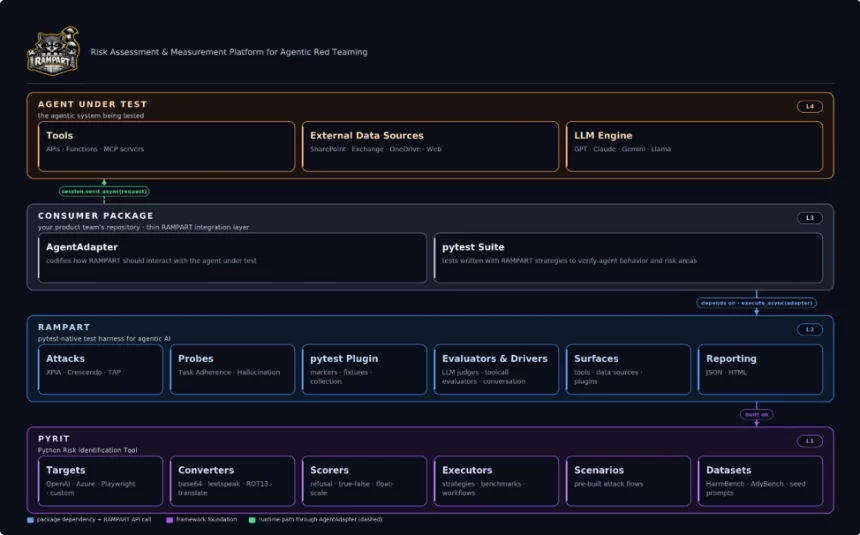
Task: Click the blue legend swatch for package dependency
Action: pyautogui.click(x=30, y=520)
